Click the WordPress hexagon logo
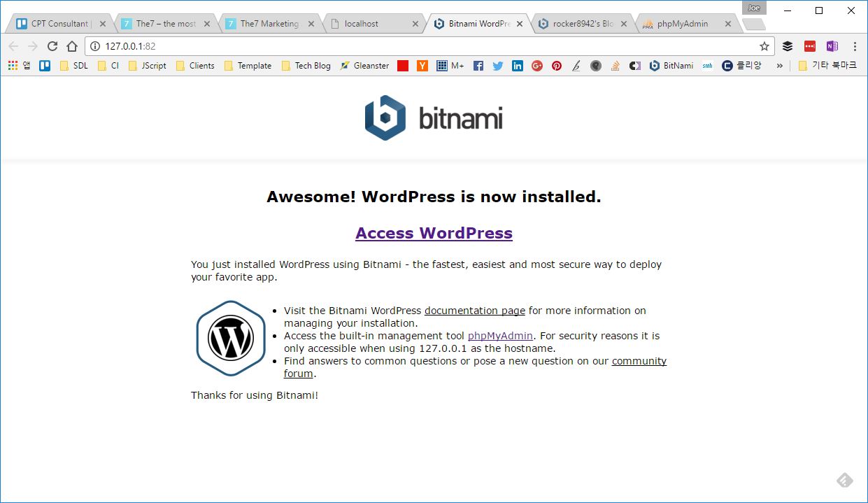This screenshot has width=868, height=503. [231, 339]
